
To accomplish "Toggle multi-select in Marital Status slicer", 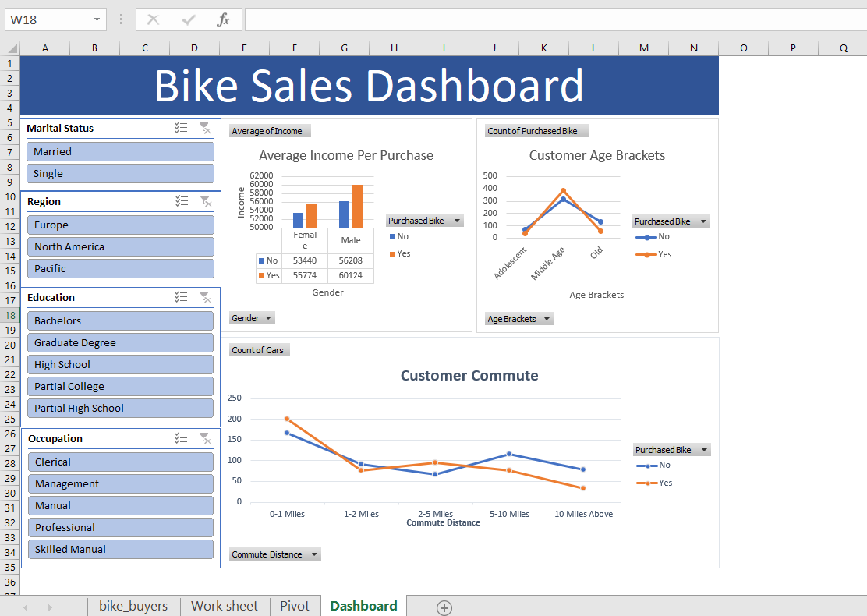I will pyautogui.click(x=181, y=128).
